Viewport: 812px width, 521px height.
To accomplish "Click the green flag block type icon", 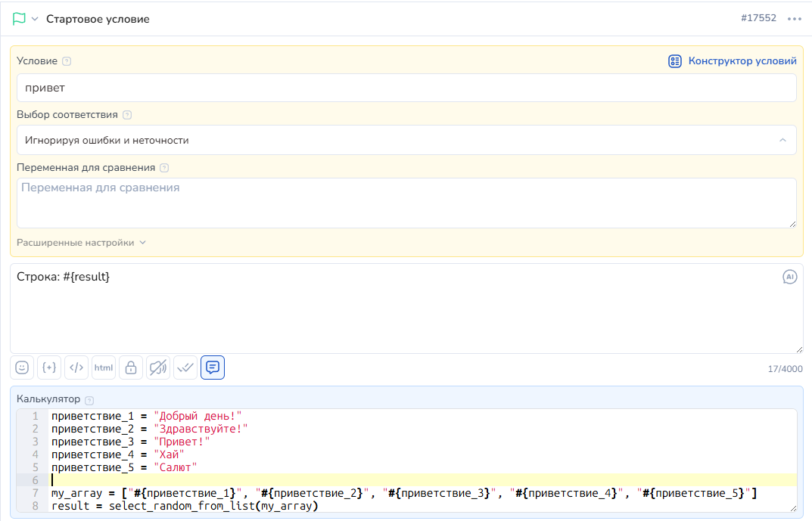I will tap(19, 19).
